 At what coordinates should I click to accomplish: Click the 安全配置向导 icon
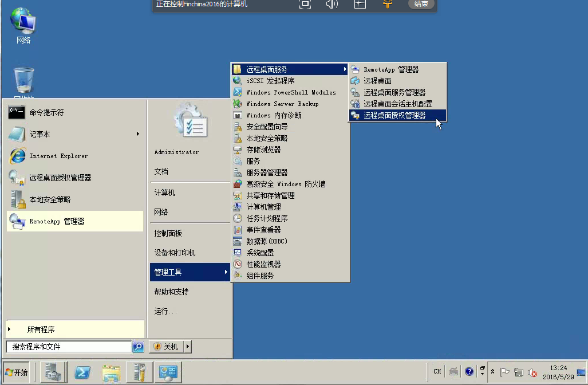click(238, 127)
